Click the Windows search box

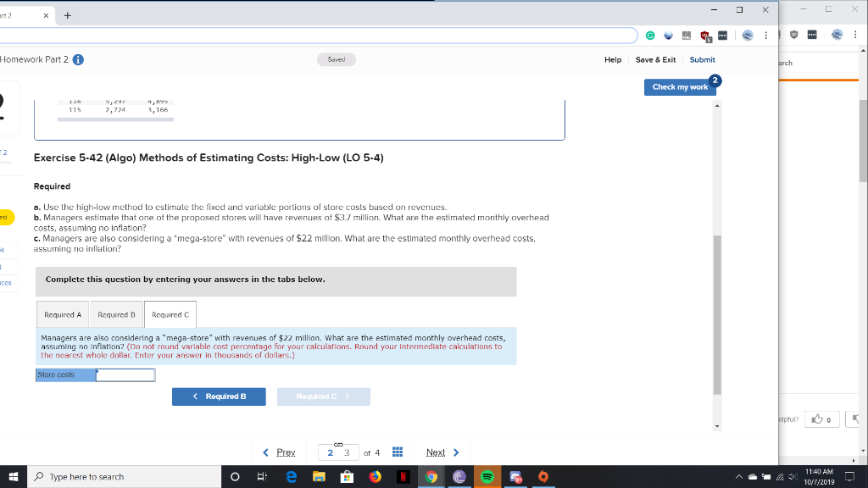(x=124, y=477)
